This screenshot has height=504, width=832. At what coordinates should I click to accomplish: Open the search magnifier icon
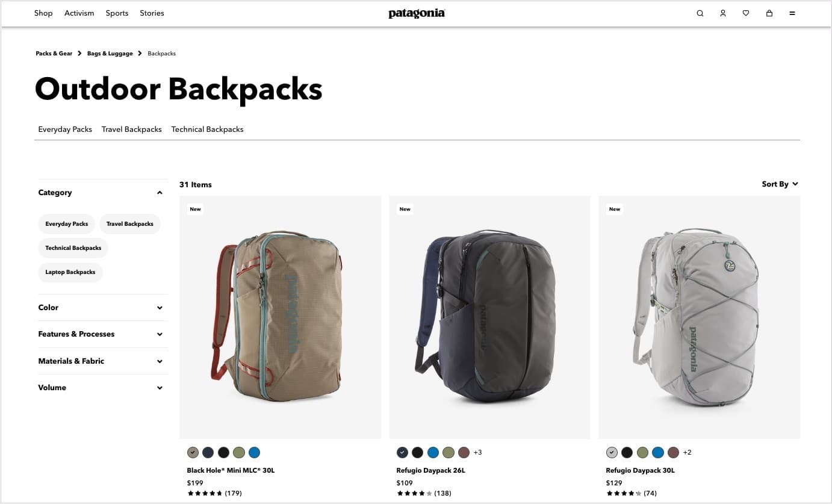point(700,13)
